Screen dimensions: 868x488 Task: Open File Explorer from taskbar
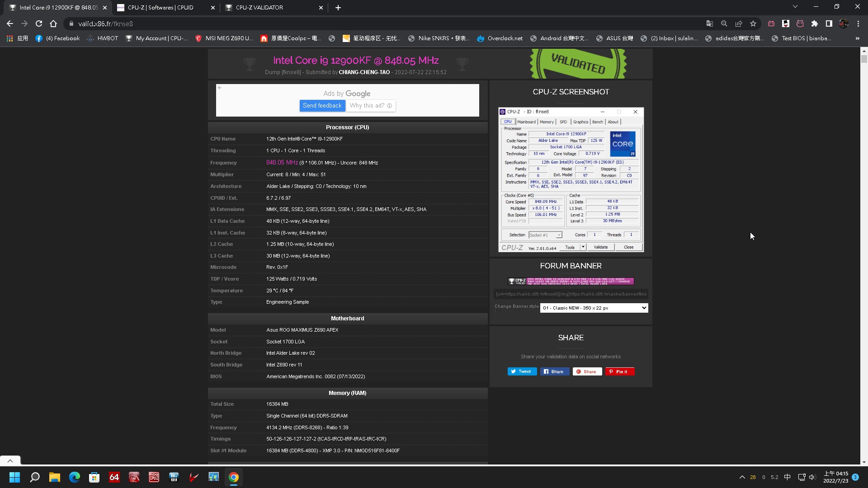[55, 477]
